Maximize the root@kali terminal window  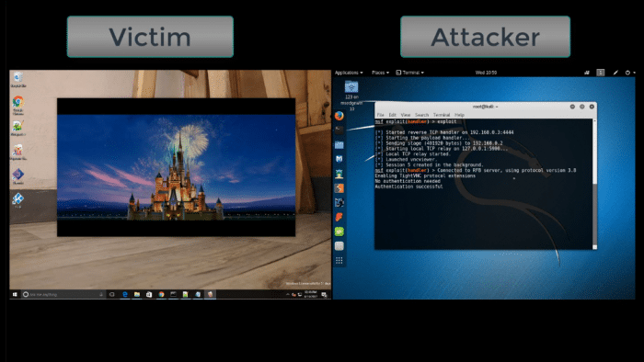click(x=582, y=107)
